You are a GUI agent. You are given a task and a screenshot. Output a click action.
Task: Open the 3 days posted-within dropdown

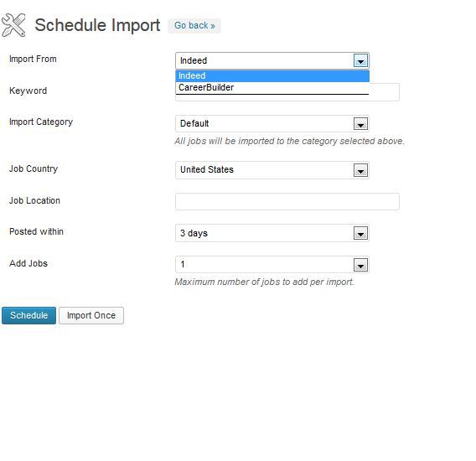(272, 233)
